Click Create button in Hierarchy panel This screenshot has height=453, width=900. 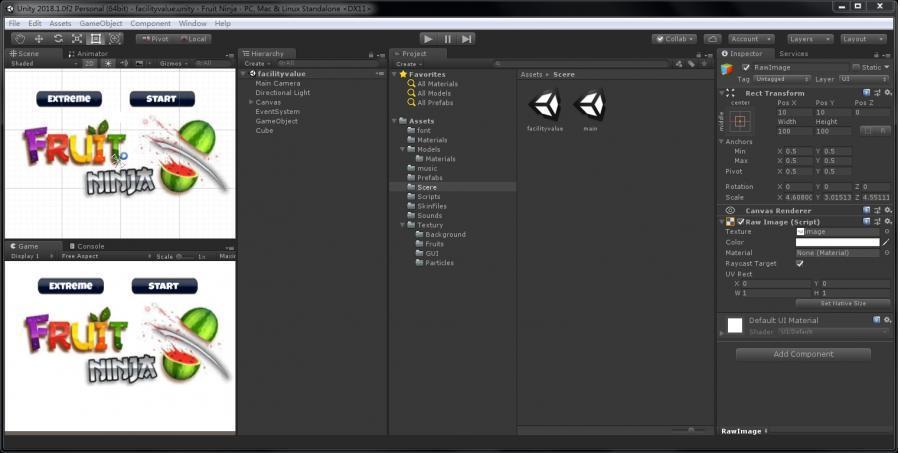click(257, 64)
